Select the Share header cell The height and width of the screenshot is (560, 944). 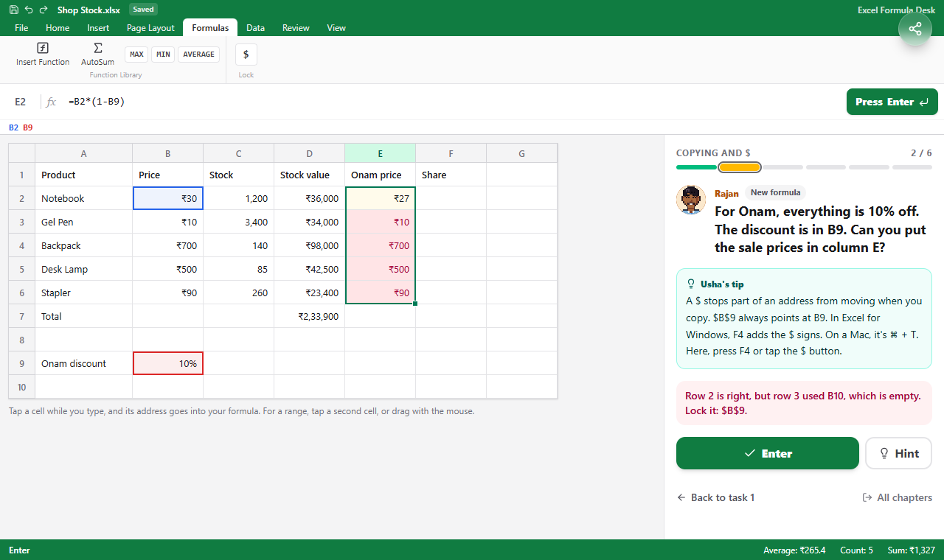pyautogui.click(x=451, y=175)
